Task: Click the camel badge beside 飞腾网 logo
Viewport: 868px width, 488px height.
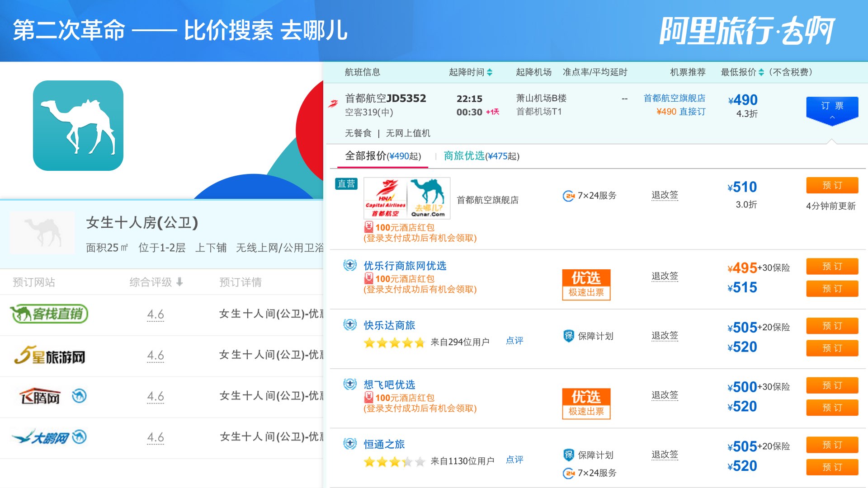Action: tap(79, 396)
